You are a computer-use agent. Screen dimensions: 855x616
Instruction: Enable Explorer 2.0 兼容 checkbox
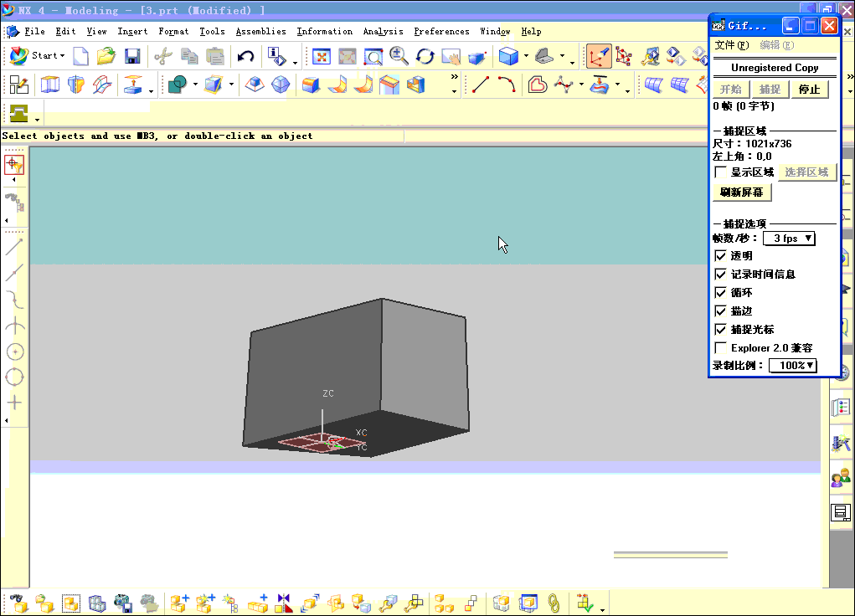(720, 348)
